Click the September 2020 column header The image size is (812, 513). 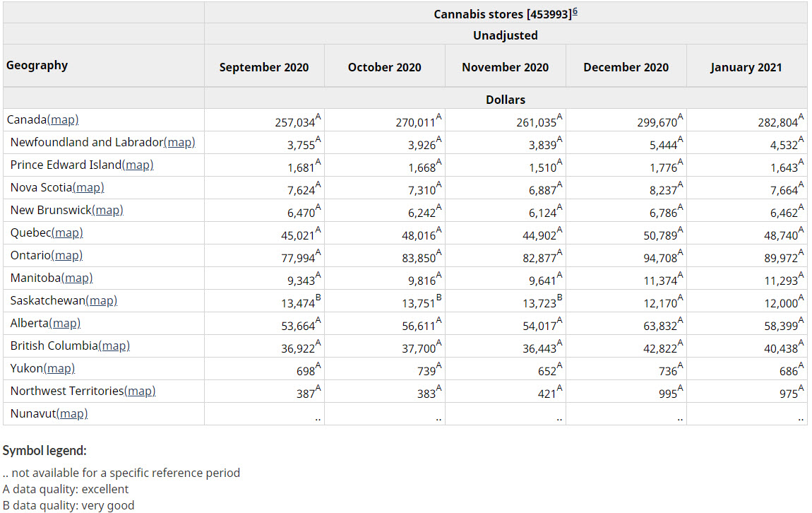click(264, 68)
